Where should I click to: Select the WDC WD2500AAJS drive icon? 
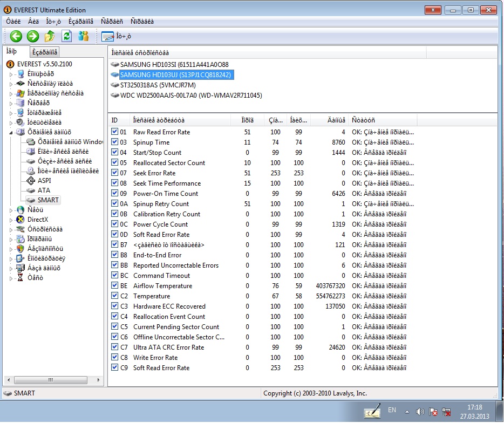tap(115, 95)
